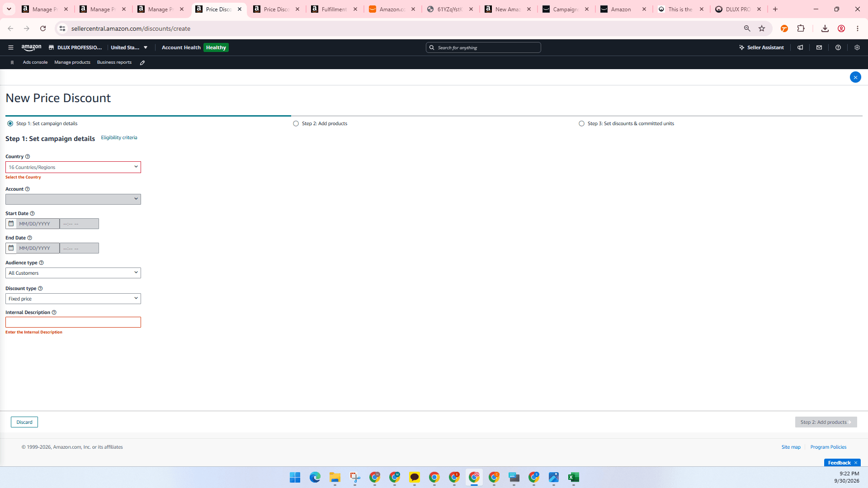The image size is (868, 488).
Task: Click the edit pencil icon in bookmarks bar
Action: pyautogui.click(x=142, y=63)
